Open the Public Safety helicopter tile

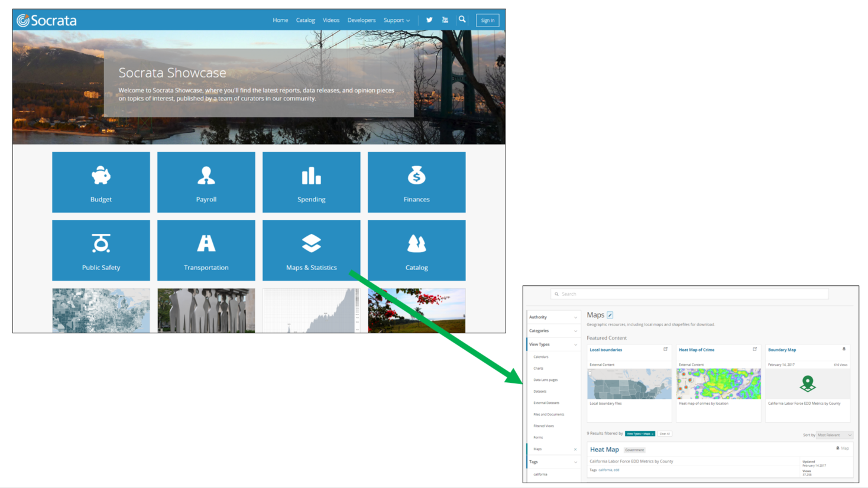tap(101, 250)
